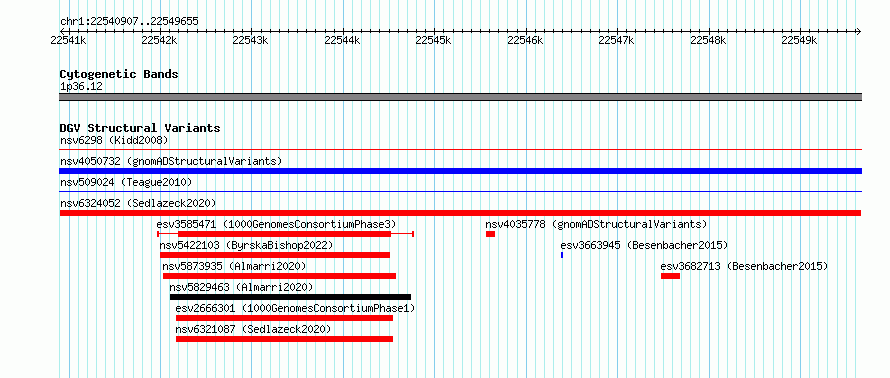
Task: Select the small red esv3682713 bar
Action: point(670,276)
